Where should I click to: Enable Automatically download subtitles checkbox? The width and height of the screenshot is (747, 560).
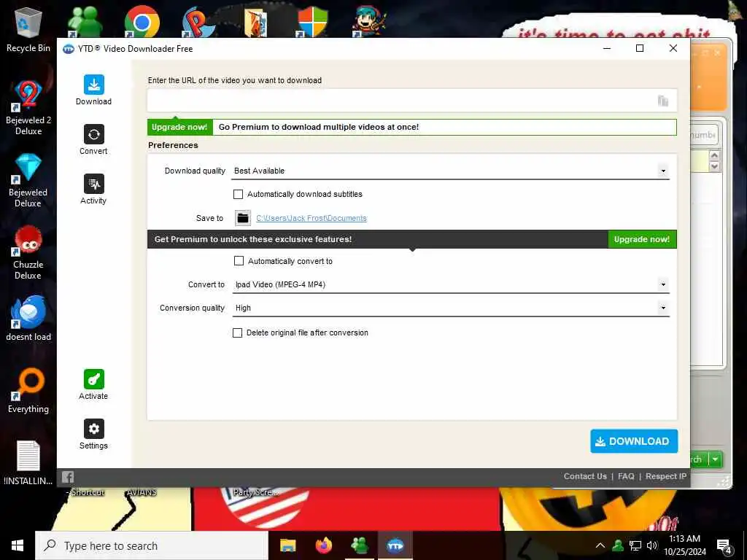pos(238,194)
